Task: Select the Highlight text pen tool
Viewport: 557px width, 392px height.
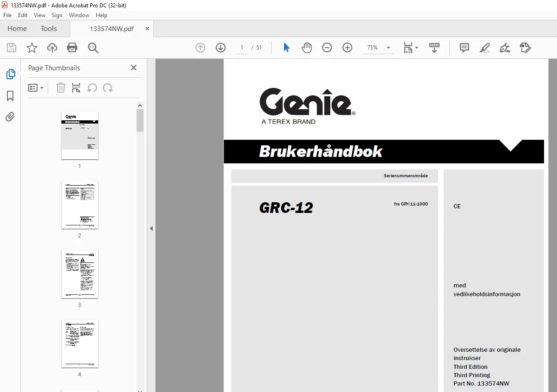Action: coord(484,48)
